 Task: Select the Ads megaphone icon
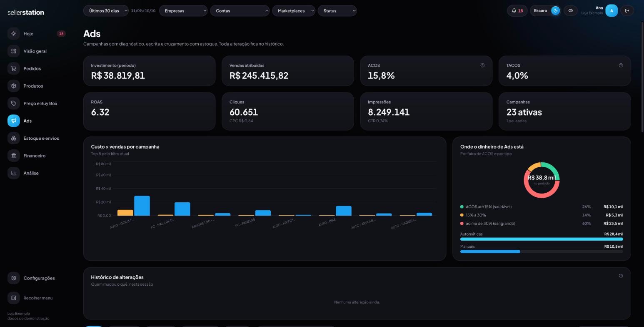click(14, 121)
